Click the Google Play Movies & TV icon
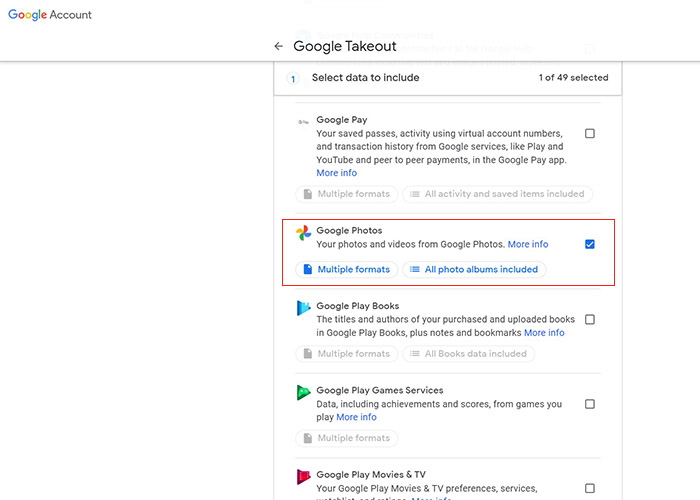Viewport: 700px width, 500px height. [x=304, y=477]
